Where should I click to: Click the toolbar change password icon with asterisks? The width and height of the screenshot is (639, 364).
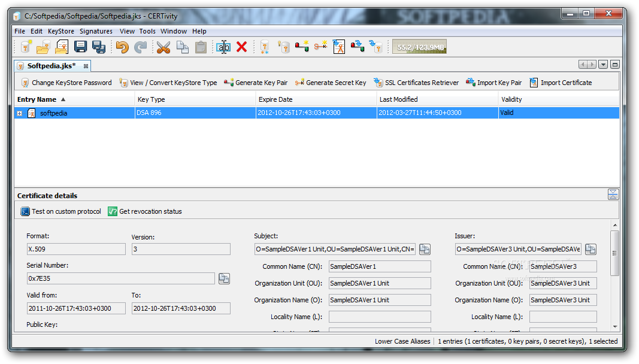click(265, 47)
